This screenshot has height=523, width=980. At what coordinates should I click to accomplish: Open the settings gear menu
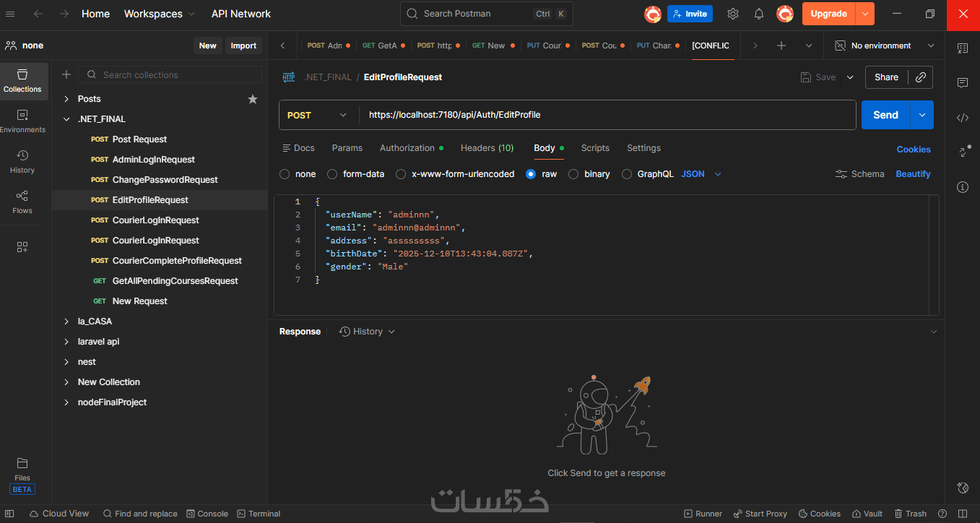click(733, 14)
